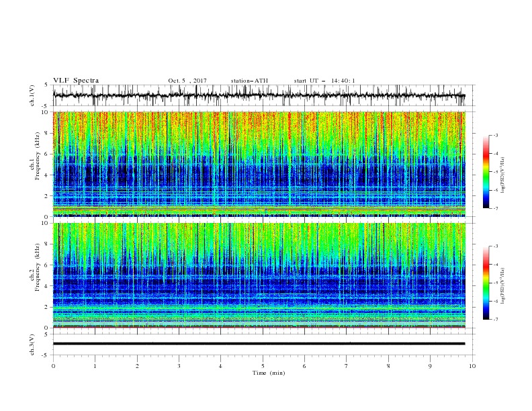Click the "VLF Spectra" plot title
This screenshot has height=411, width=532.
pyautogui.click(x=76, y=81)
